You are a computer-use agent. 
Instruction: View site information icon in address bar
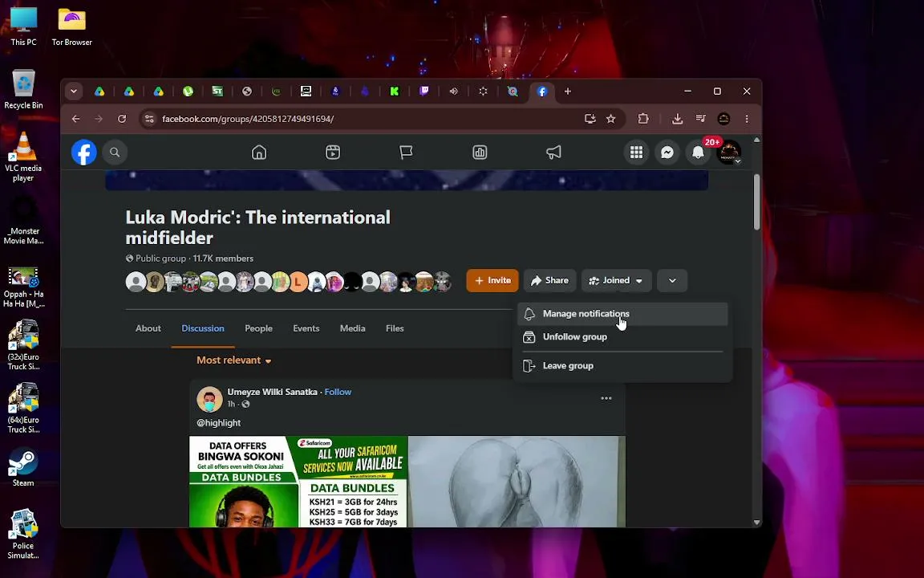150,119
